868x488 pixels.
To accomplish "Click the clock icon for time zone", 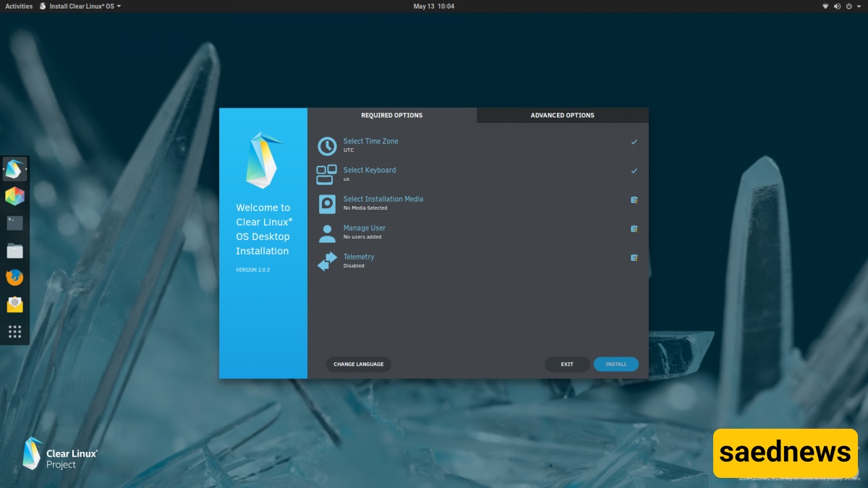I will (327, 146).
